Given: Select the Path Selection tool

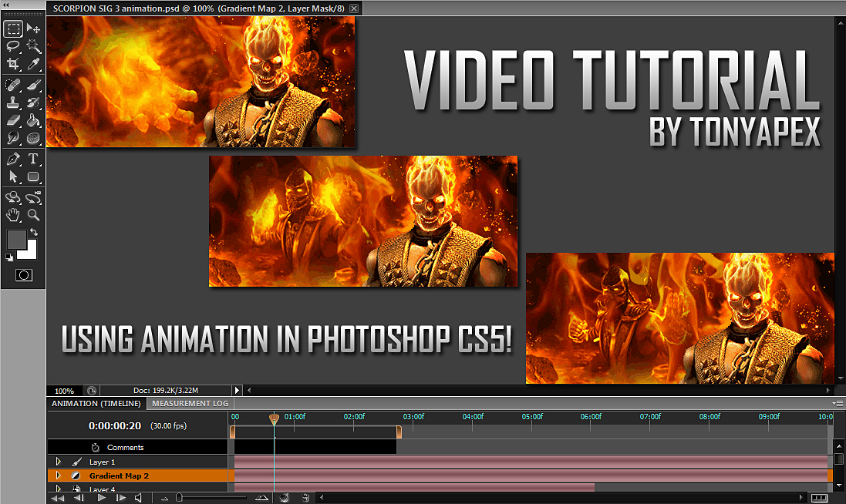Looking at the screenshot, I should click(13, 176).
